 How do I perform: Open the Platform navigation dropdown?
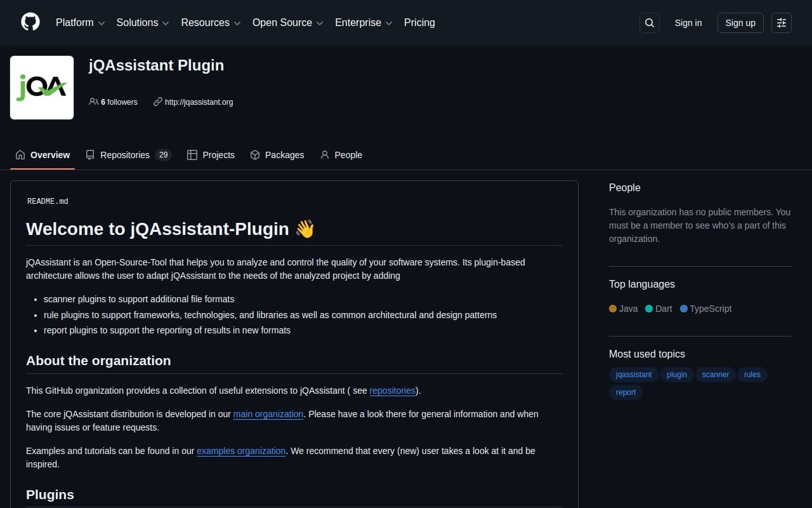click(75, 22)
